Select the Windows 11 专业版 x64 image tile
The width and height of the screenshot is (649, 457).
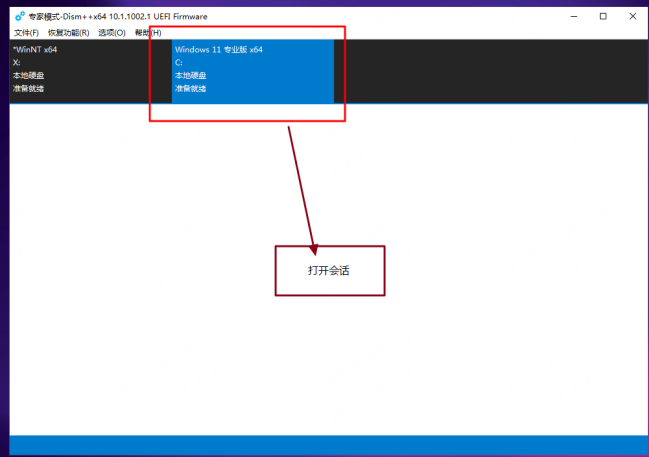click(252, 71)
